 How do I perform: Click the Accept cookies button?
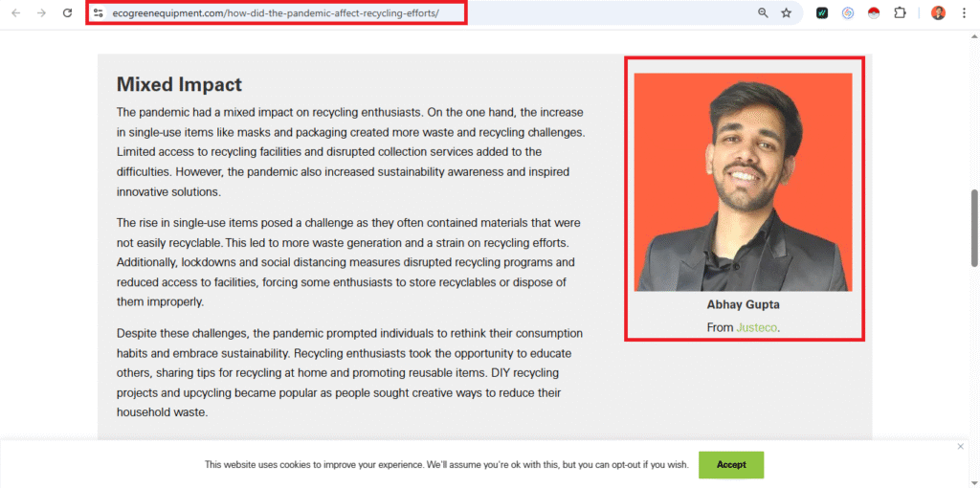[731, 465]
